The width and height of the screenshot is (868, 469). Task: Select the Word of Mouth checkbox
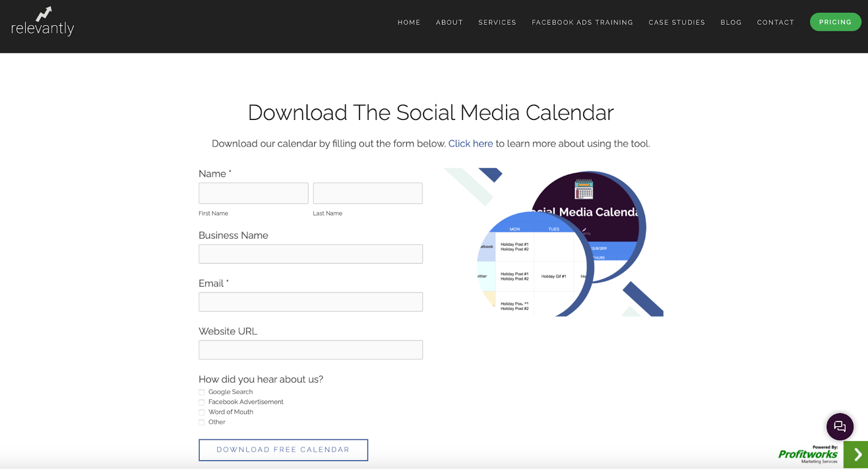click(202, 413)
